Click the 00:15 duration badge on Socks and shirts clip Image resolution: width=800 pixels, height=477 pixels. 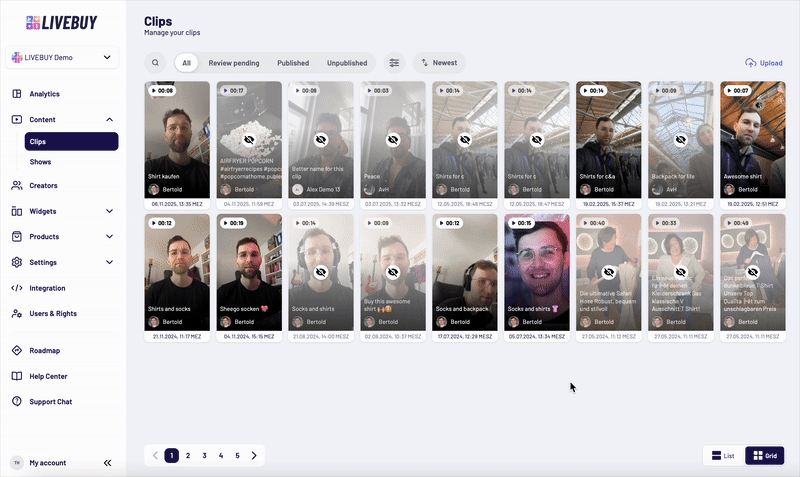(521, 223)
